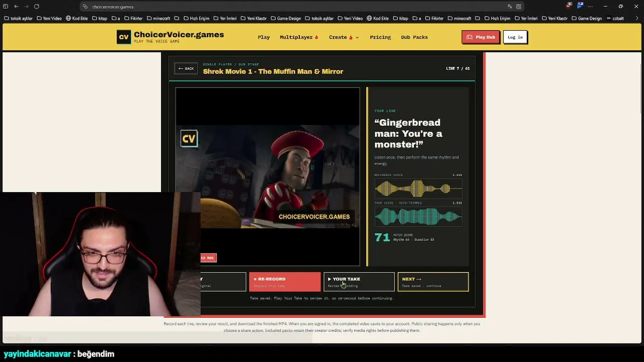
Task: Go to the Pricing page
Action: pyautogui.click(x=380, y=37)
